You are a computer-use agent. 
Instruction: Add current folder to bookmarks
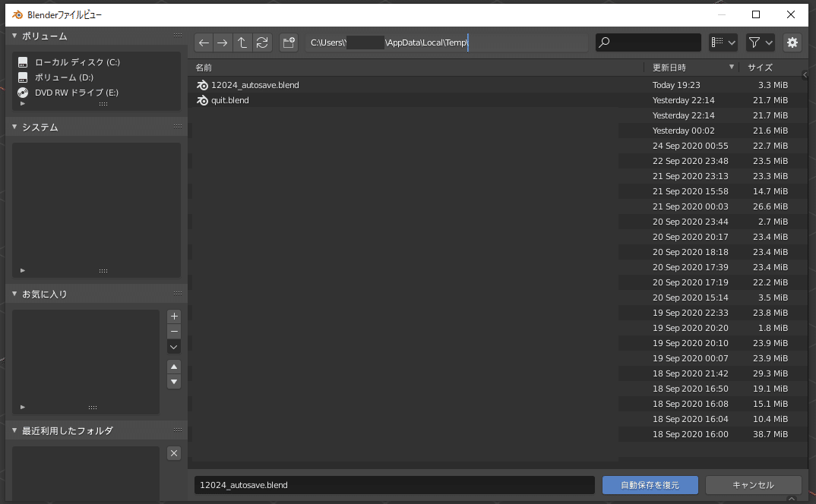174,317
